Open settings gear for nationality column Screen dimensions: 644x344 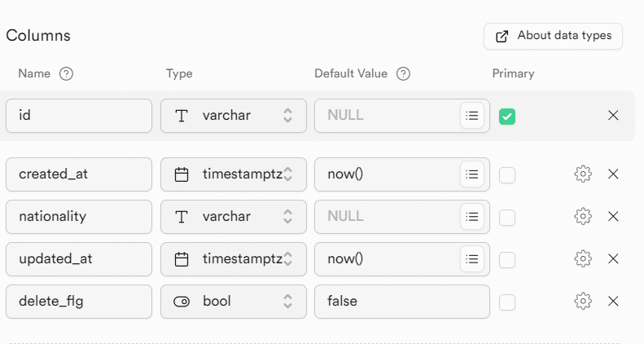582,217
